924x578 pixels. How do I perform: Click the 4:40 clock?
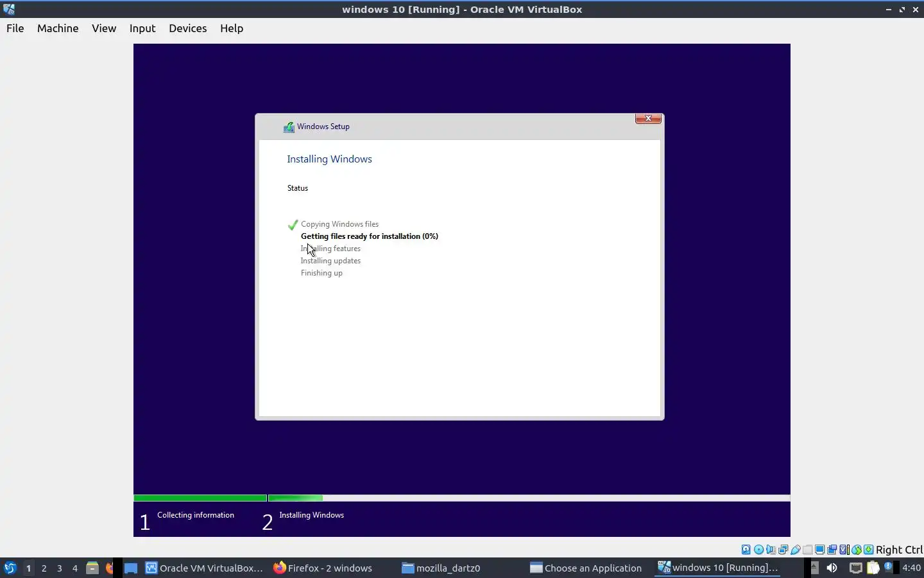tap(911, 568)
